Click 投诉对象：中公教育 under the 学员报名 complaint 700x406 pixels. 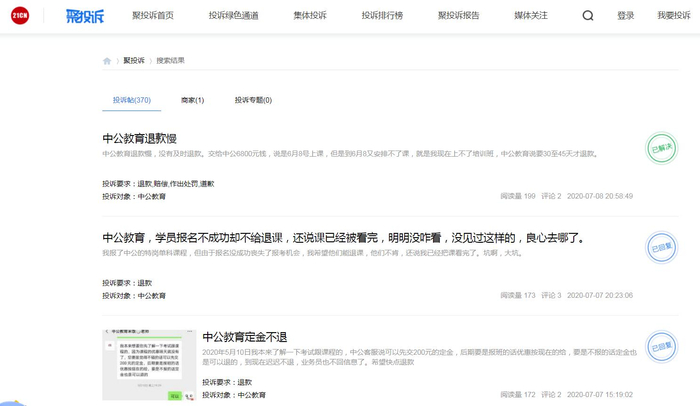click(134, 296)
